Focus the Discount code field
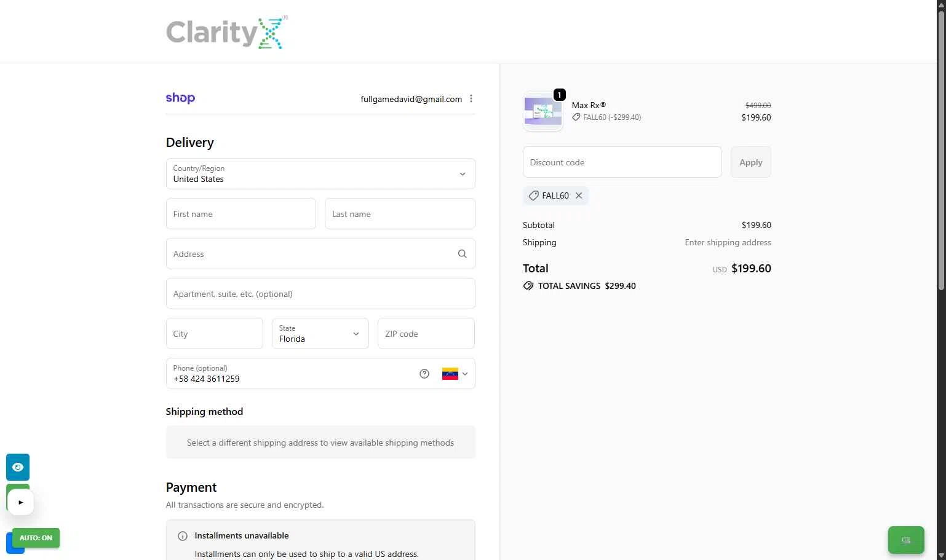The width and height of the screenshot is (946, 560). pos(622,162)
